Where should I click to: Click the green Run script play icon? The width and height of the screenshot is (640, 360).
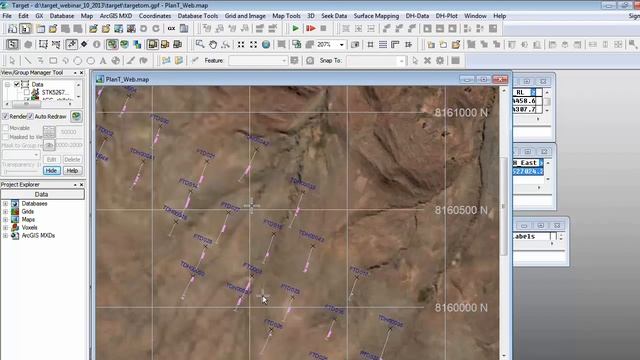tap(296, 29)
